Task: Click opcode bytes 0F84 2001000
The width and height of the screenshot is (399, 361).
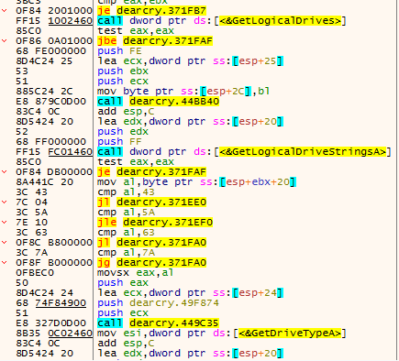Action: coord(54,11)
